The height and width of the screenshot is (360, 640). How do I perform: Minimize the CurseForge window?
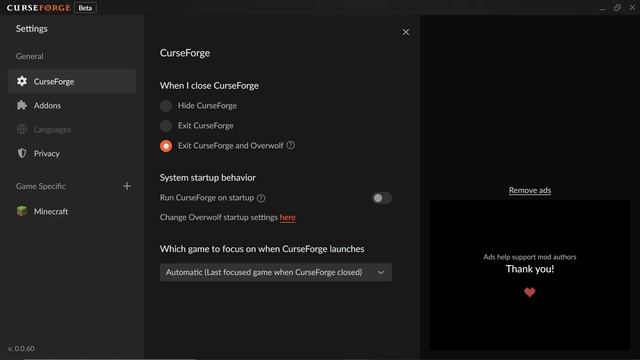[602, 8]
